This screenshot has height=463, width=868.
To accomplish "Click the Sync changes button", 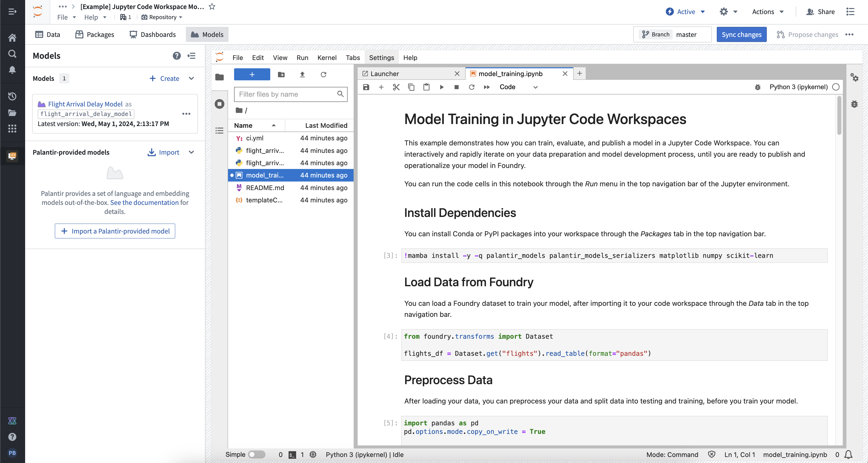I will pyautogui.click(x=741, y=34).
